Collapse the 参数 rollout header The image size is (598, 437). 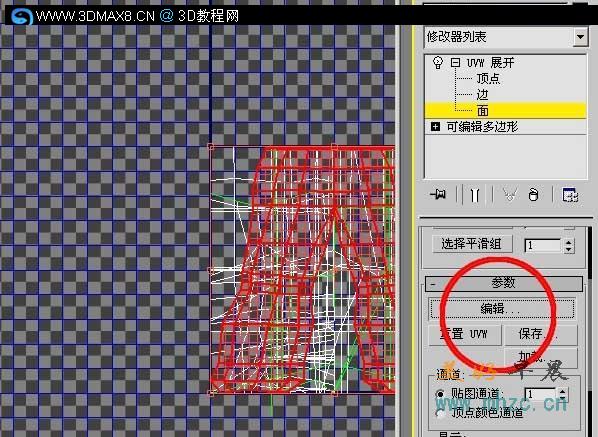coord(504,283)
